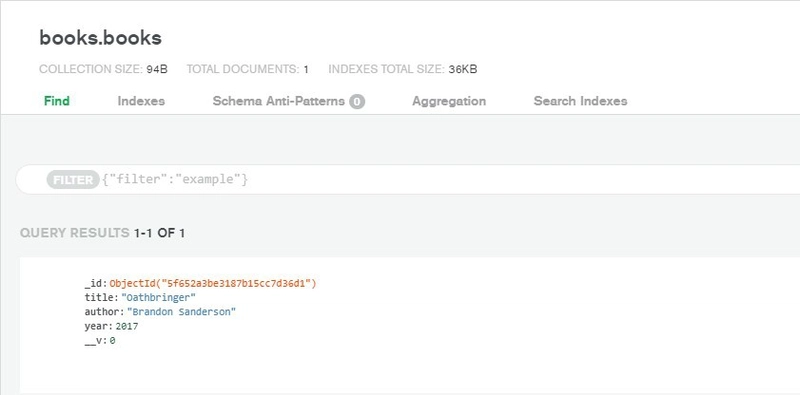Open the Find tab
This screenshot has height=395, width=800.
57,101
